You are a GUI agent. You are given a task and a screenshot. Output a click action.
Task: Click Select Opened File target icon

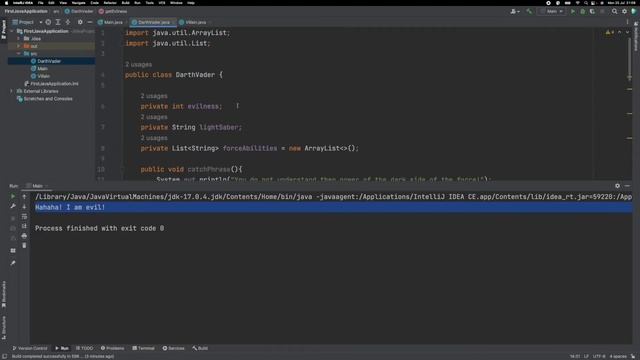pyautogui.click(x=48, y=22)
